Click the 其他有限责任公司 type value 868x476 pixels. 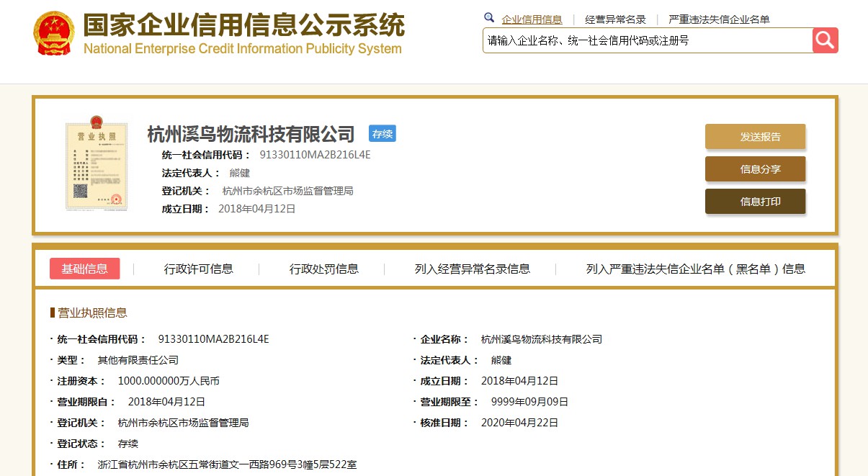pos(138,360)
